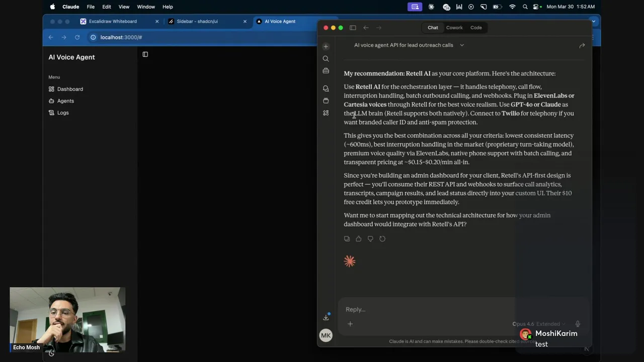Share the conversation with arrow icon
Screen dimensions: 644x362
582,45
